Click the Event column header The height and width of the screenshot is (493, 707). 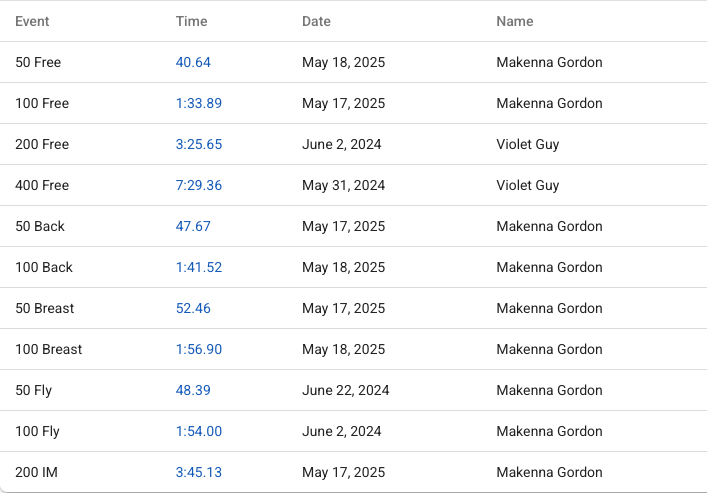pos(32,21)
